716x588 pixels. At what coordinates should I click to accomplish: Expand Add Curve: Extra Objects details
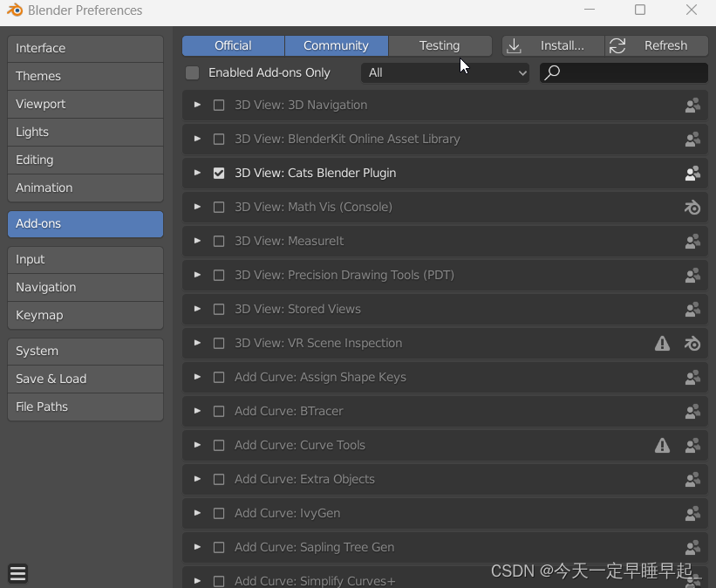(x=196, y=479)
